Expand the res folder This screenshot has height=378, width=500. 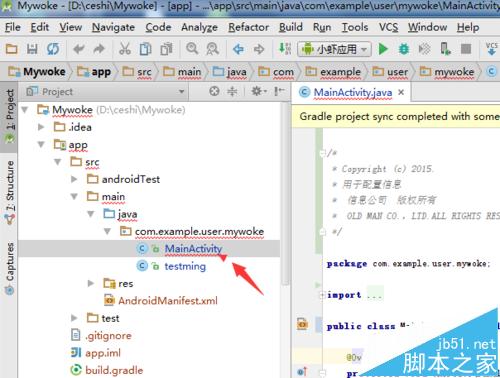tap(90, 283)
